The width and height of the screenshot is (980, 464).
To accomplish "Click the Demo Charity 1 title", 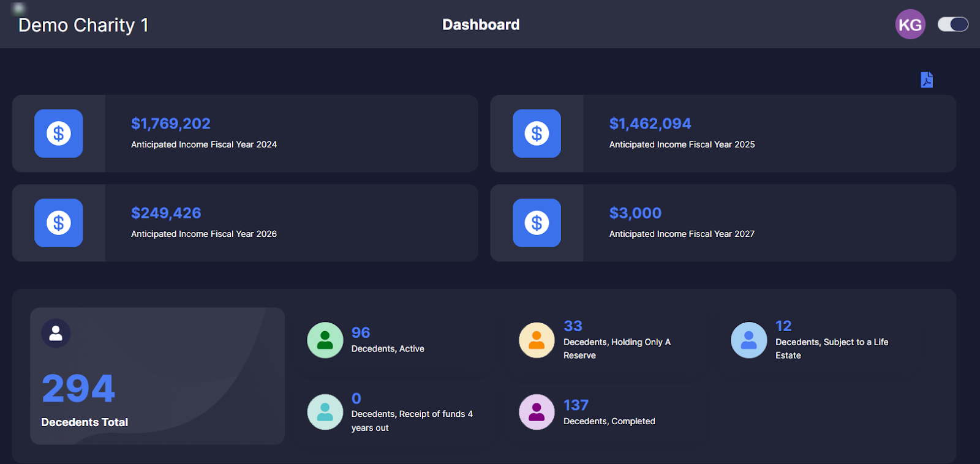I will (x=84, y=25).
